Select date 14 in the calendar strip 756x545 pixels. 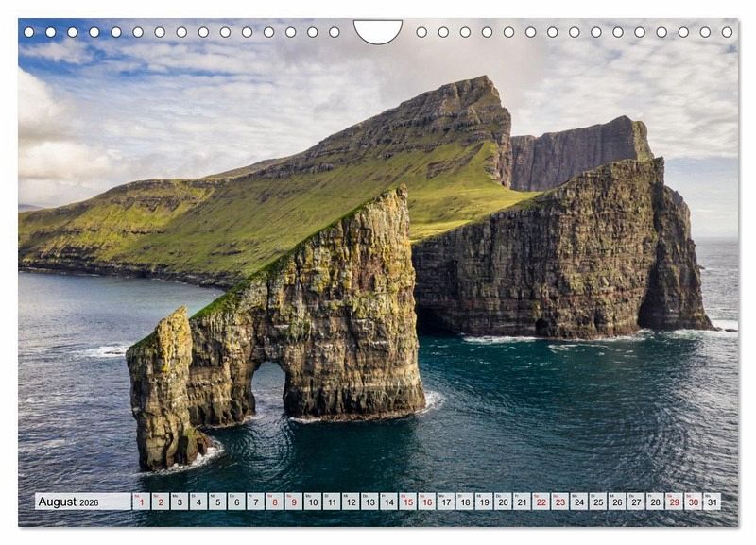(389, 502)
